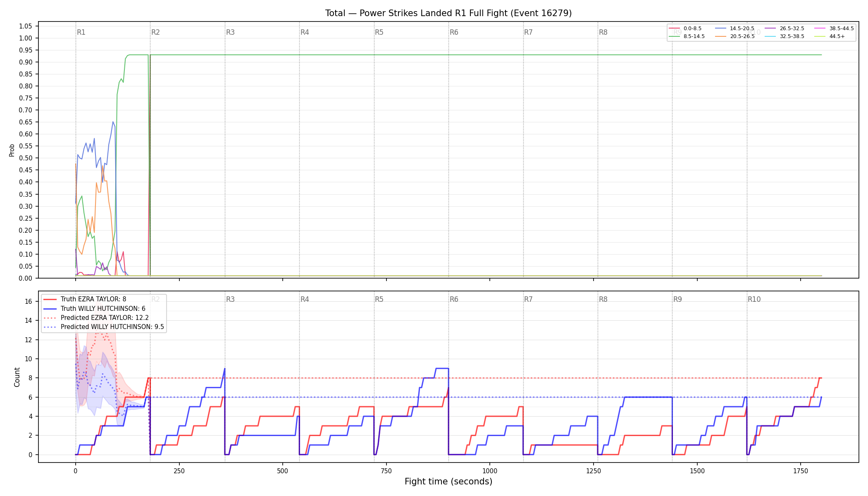Click the '1750' x-axis tick label
The width and height of the screenshot is (868, 496).
pos(801,471)
